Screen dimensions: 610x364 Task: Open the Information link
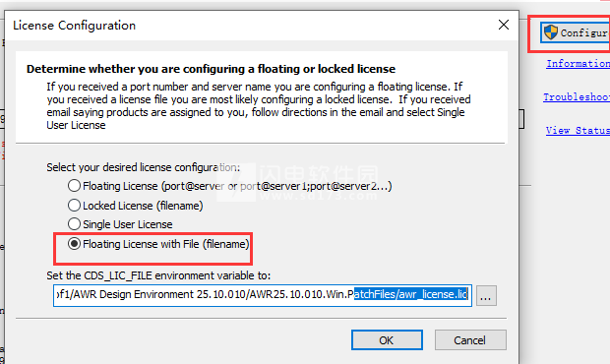pyautogui.click(x=579, y=64)
